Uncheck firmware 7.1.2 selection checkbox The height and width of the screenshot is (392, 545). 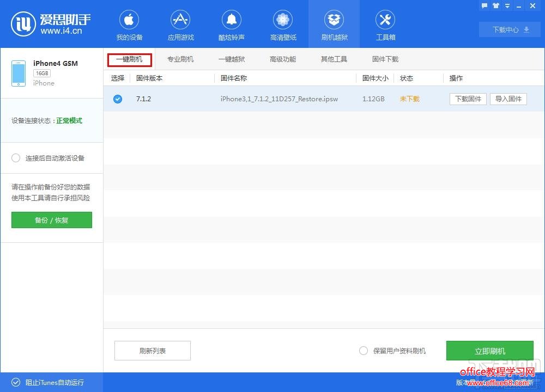(118, 99)
